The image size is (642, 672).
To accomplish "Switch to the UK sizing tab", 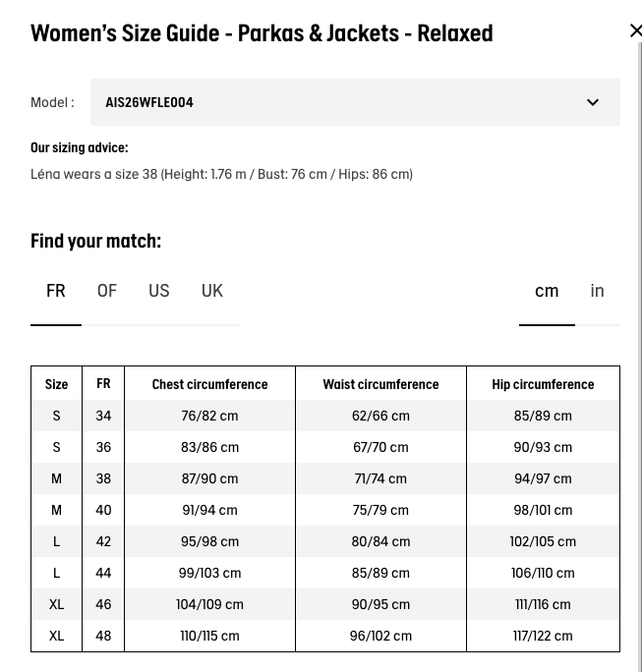I will pyautogui.click(x=211, y=291).
